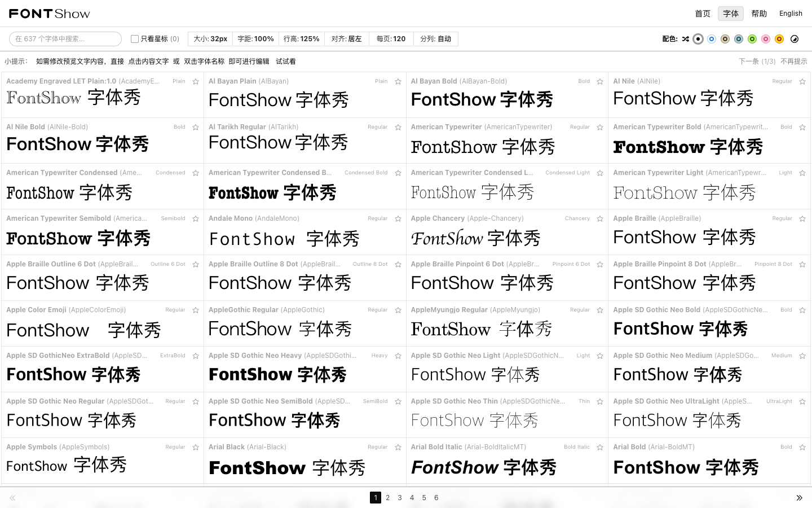The width and height of the screenshot is (812, 508).
Task: Star the Arial Bold font
Action: coord(802,447)
